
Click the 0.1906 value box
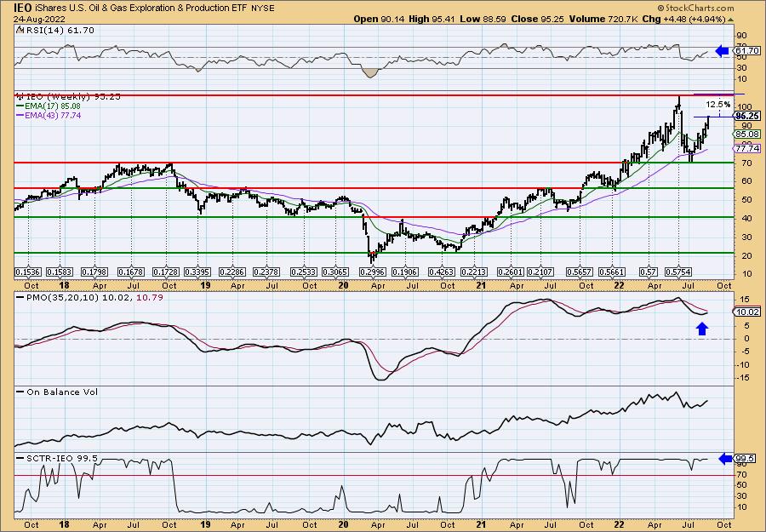click(x=403, y=272)
